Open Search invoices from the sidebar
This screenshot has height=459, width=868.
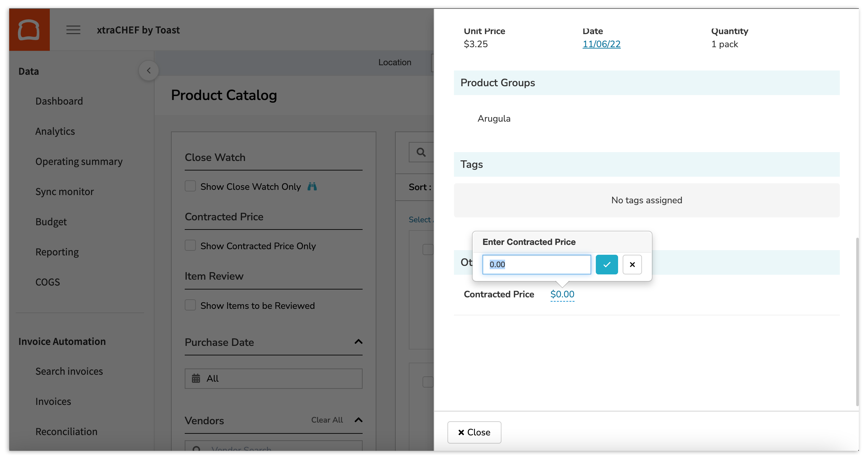point(69,371)
